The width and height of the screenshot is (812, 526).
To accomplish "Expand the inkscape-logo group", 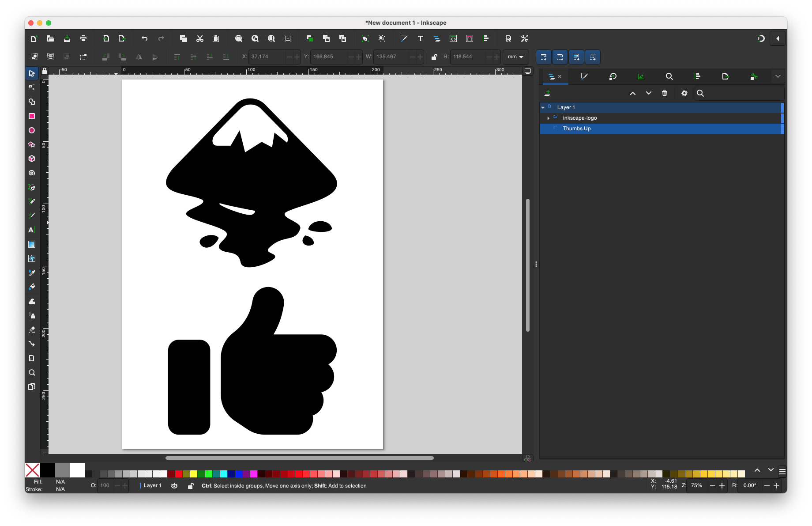I will [548, 118].
